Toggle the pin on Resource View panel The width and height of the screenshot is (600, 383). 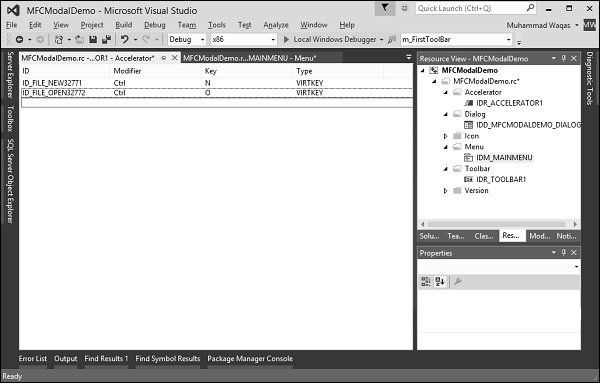[564, 58]
